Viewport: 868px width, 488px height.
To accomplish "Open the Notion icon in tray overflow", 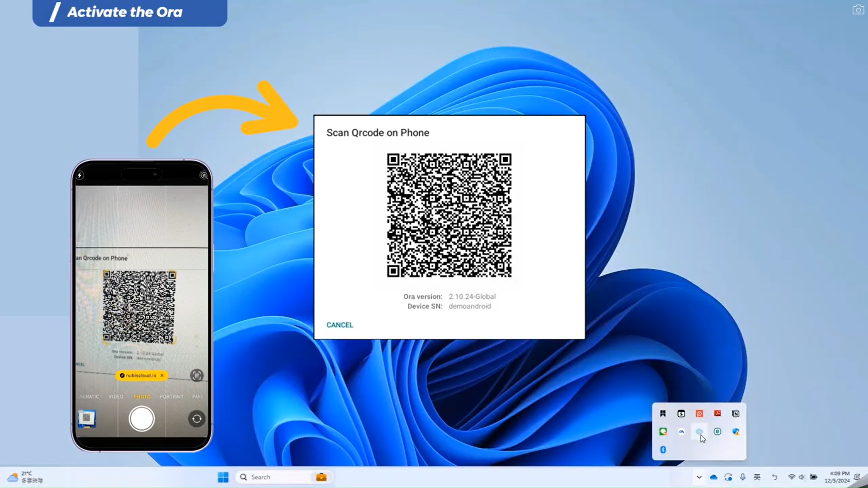I will 736,413.
